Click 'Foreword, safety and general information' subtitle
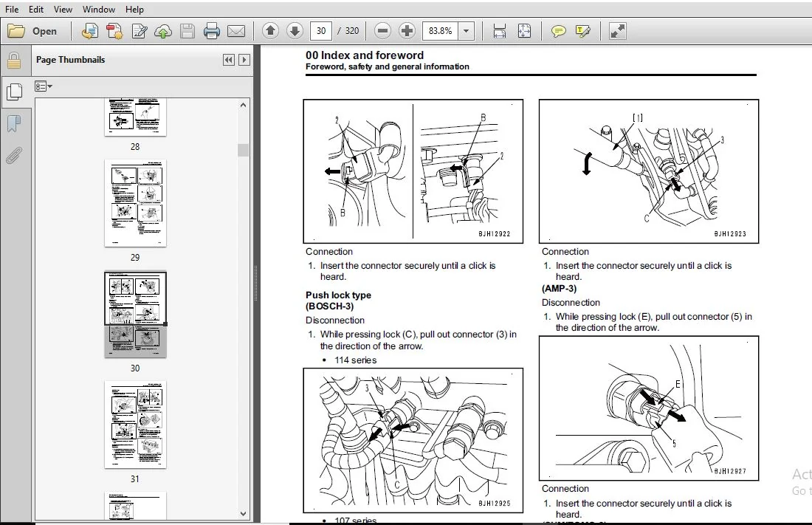Image resolution: width=812 pixels, height=525 pixels. [388, 66]
